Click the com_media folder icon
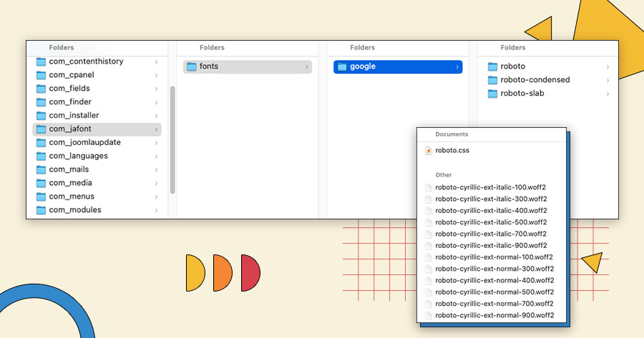 tap(41, 184)
